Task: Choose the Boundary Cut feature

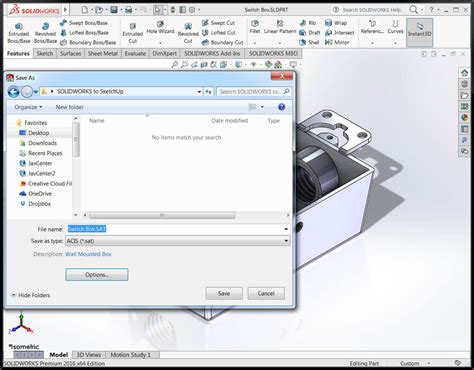Action: pyautogui.click(x=223, y=42)
